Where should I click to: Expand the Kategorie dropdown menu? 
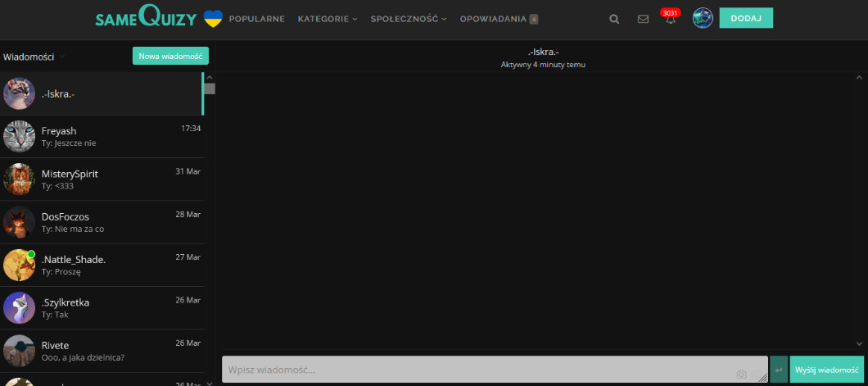point(328,19)
